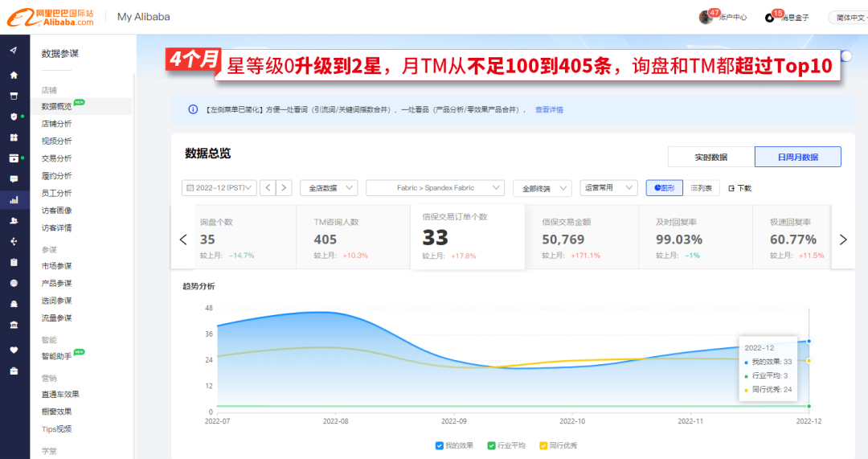Image resolution: width=868 pixels, height=459 pixels.
Task: Switch to the 实时数据 tab
Action: tap(711, 157)
